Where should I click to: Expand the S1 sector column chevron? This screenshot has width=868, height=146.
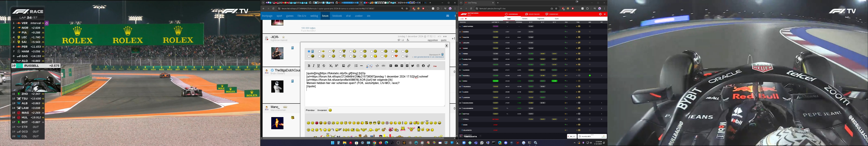coord(532,22)
